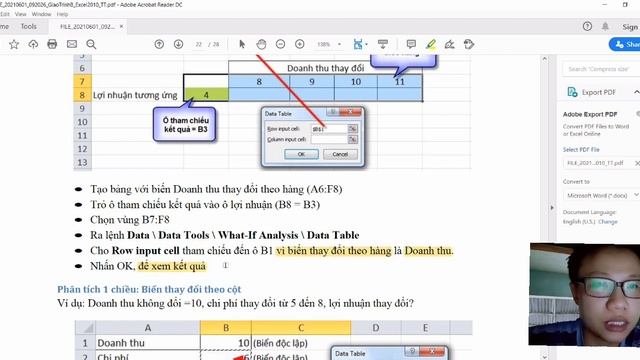Open the find text magnifier
The width and height of the screenshot is (640, 360).
[x=91, y=44]
